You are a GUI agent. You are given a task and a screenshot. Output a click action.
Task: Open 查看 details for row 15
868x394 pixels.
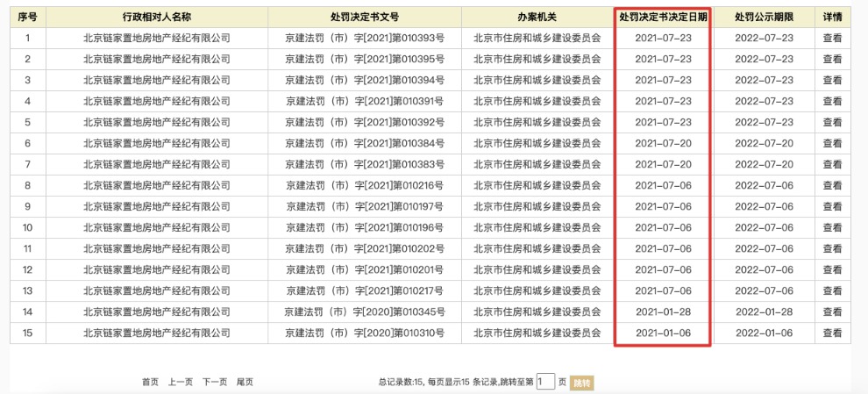tap(832, 333)
